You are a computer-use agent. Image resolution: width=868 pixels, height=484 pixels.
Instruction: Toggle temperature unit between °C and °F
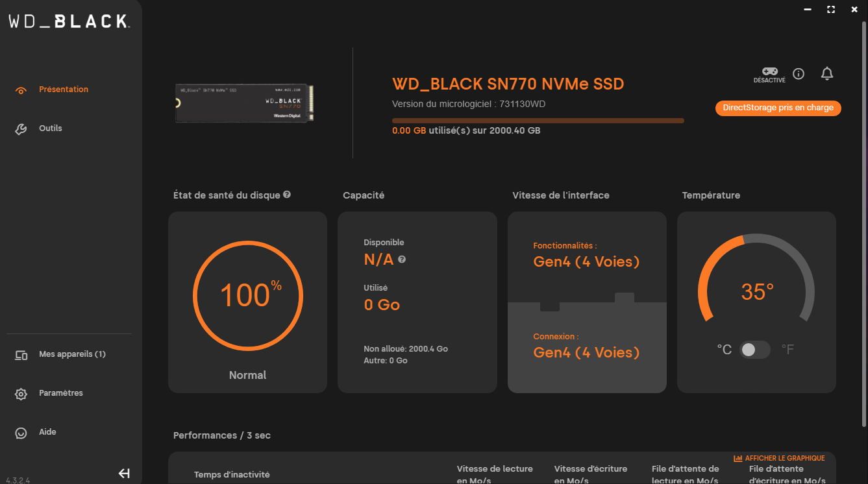coord(755,350)
